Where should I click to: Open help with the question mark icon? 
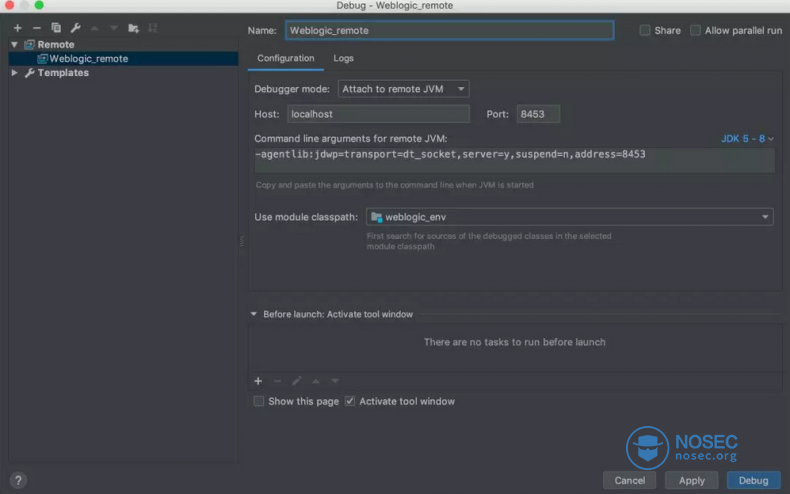(x=17, y=481)
